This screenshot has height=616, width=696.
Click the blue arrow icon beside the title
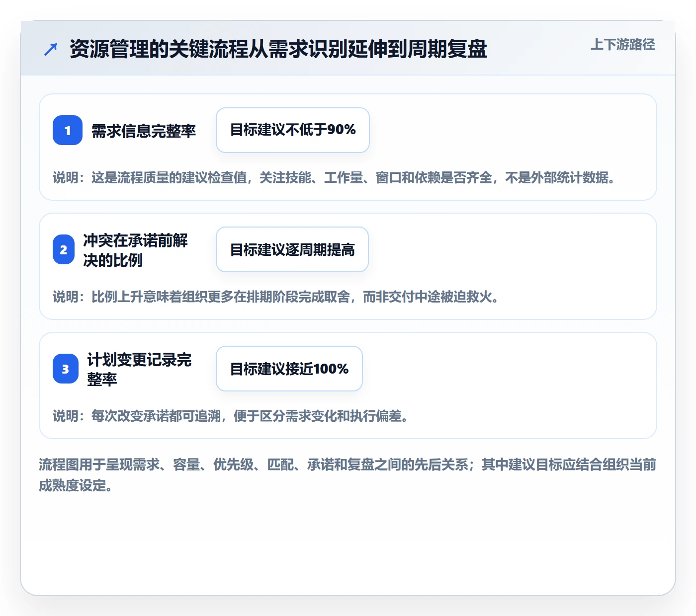click(51, 49)
